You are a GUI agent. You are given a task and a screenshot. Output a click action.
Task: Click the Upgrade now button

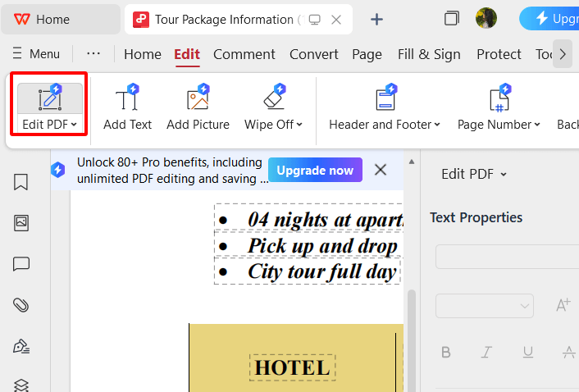click(315, 170)
